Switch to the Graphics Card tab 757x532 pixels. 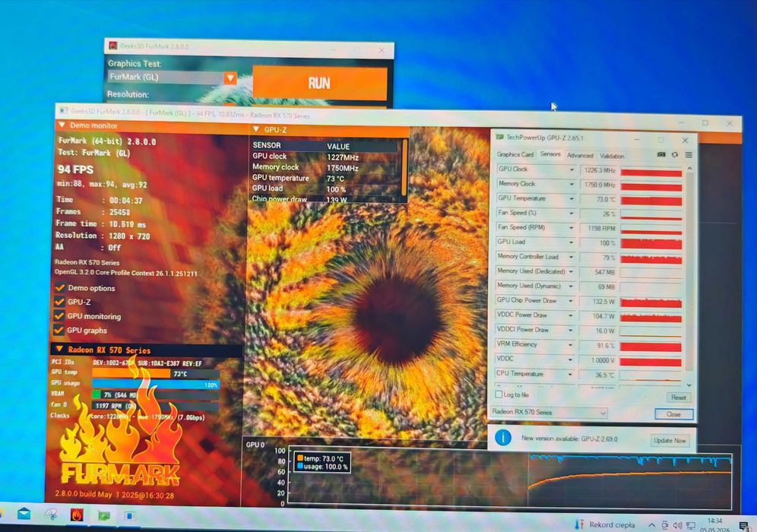515,154
